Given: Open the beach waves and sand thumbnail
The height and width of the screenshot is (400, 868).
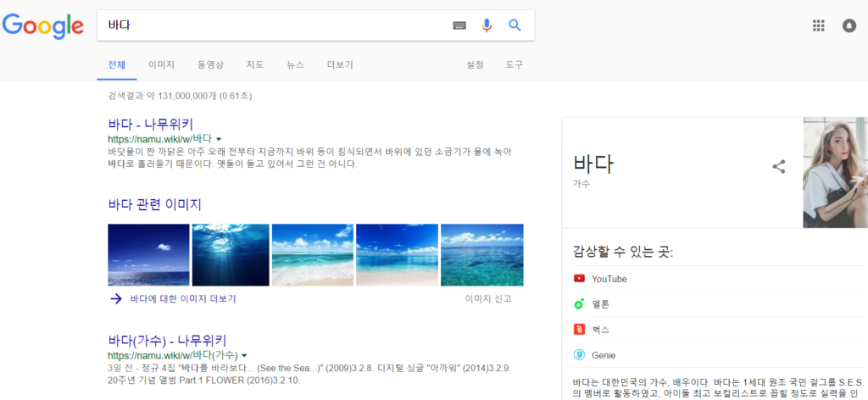Looking at the screenshot, I should 313,254.
